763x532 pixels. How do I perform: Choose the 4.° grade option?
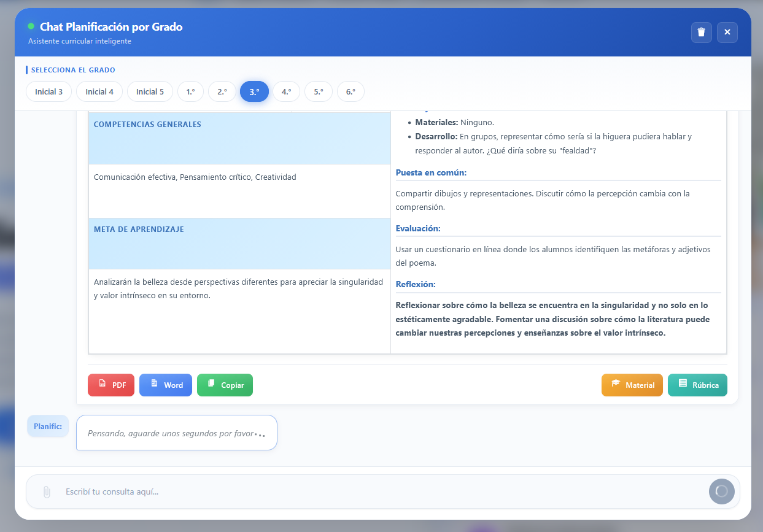(286, 91)
